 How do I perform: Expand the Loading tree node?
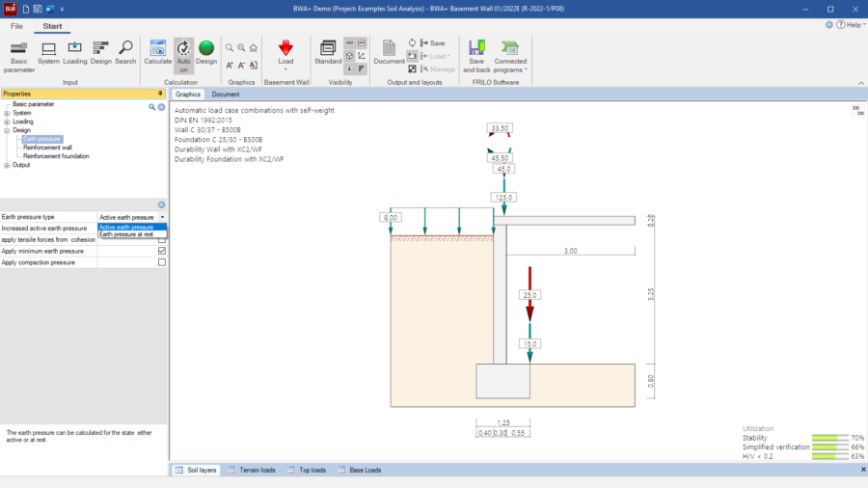tap(7, 122)
